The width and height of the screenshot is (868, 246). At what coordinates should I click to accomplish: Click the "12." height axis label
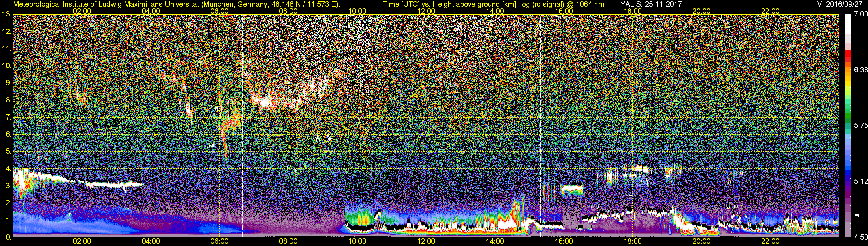pos(7,32)
